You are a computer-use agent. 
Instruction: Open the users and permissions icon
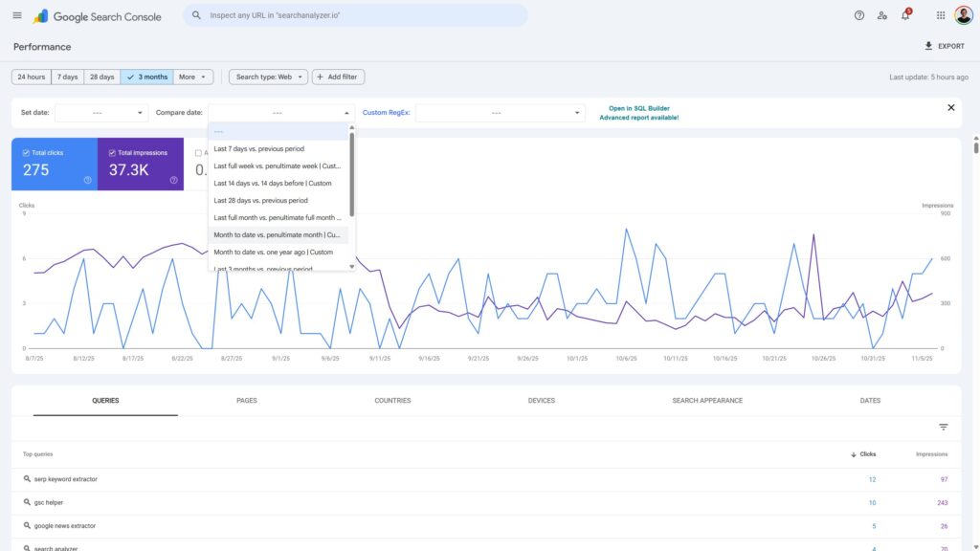[882, 15]
